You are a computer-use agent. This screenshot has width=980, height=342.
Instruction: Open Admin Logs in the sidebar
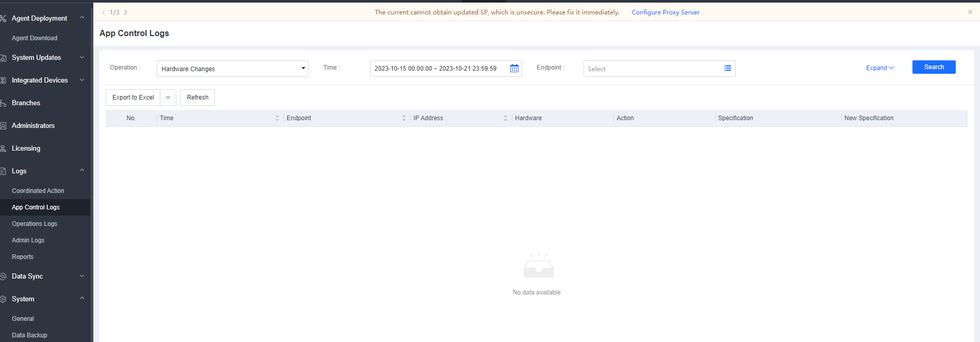click(x=28, y=240)
